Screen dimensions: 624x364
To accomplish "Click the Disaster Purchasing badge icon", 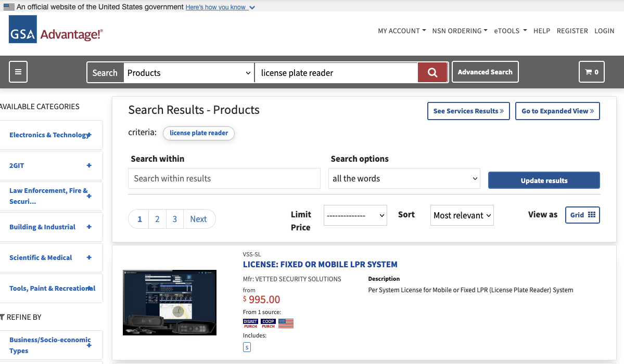I will [x=250, y=322].
